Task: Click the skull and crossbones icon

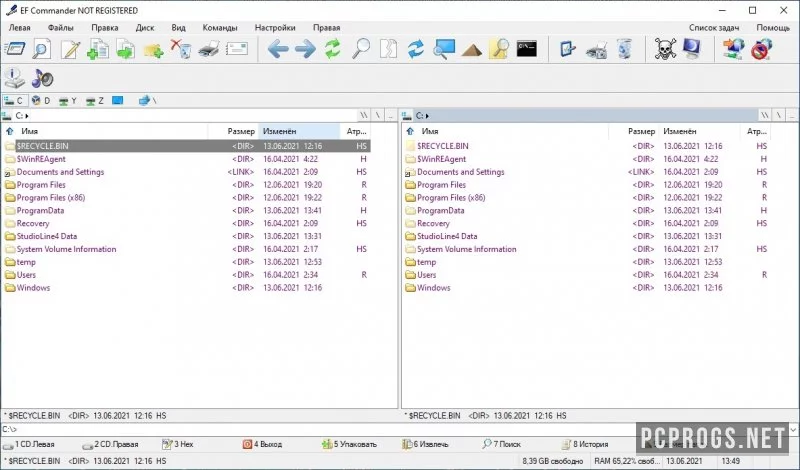Action: [x=665, y=50]
